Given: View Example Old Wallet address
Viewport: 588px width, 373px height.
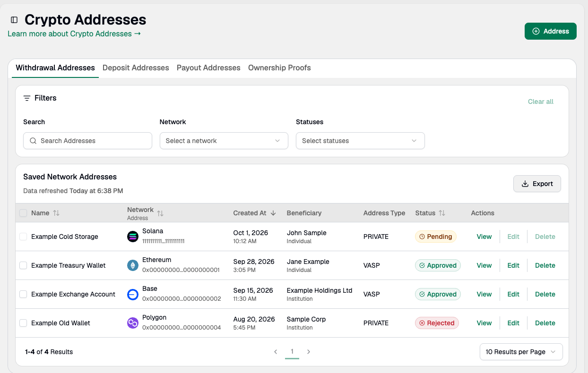Looking at the screenshot, I should click(484, 323).
